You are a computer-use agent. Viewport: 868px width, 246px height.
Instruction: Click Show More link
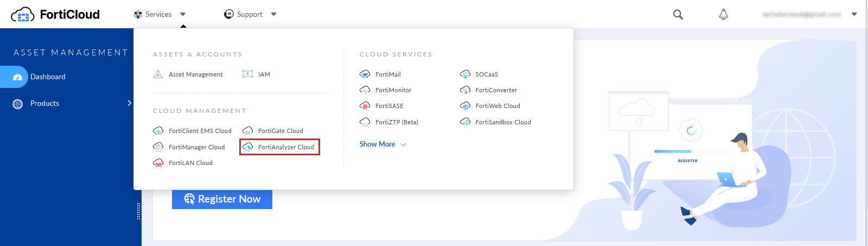pyautogui.click(x=377, y=144)
